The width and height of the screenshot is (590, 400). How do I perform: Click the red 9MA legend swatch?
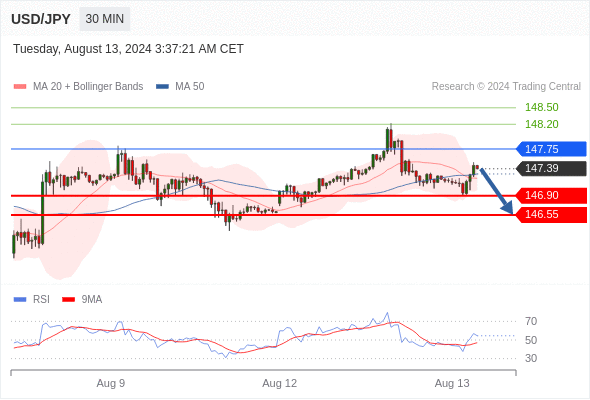tap(68, 300)
